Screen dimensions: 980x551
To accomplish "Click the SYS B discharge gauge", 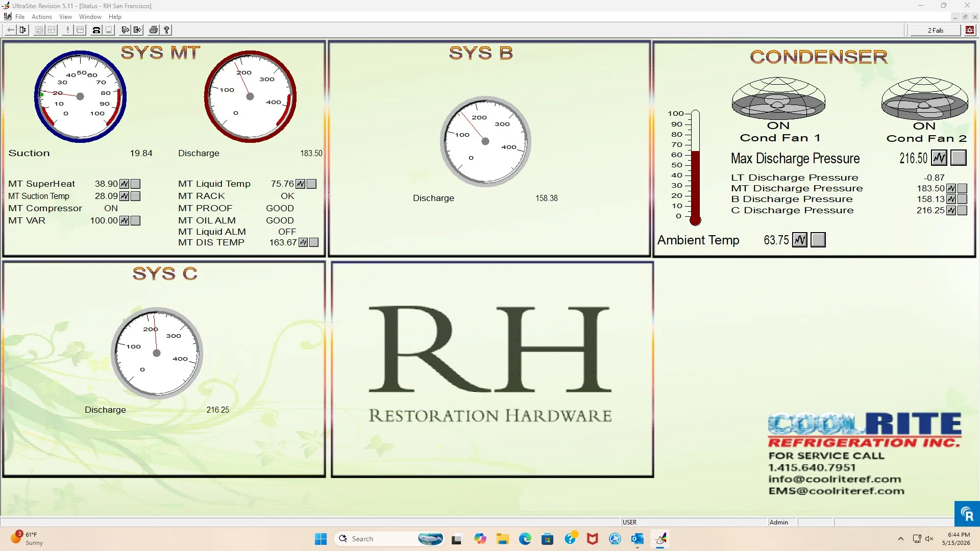I will [x=485, y=141].
